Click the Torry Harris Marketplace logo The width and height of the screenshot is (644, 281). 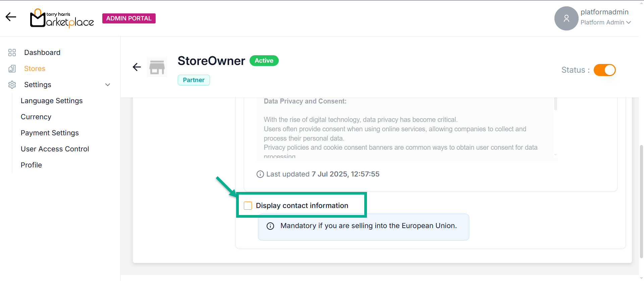(x=62, y=18)
